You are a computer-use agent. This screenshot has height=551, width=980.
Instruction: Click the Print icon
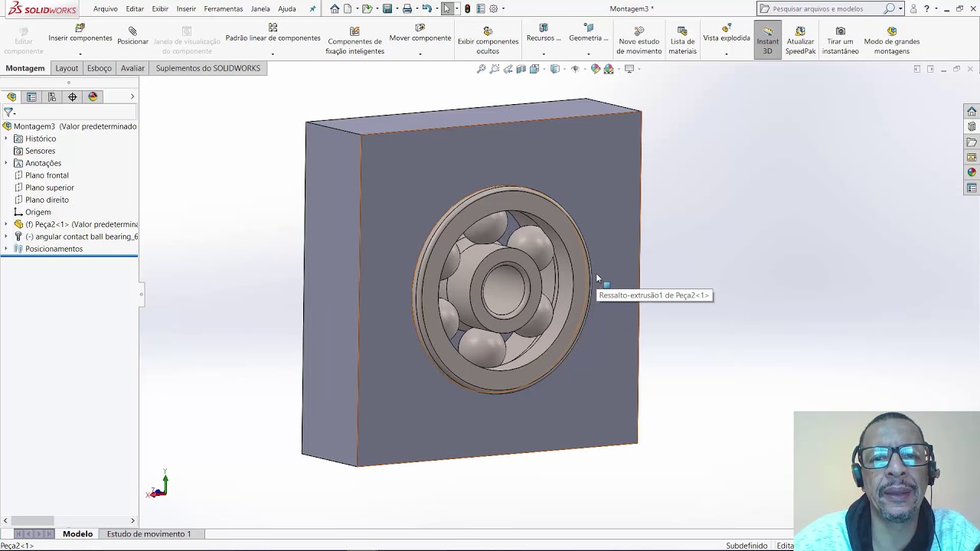coord(407,8)
